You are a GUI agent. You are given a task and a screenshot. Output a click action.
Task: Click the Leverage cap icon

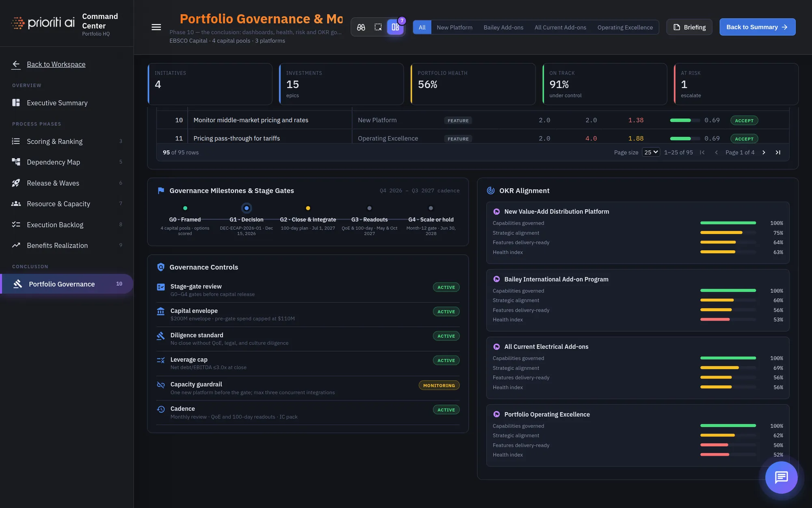pos(161,360)
